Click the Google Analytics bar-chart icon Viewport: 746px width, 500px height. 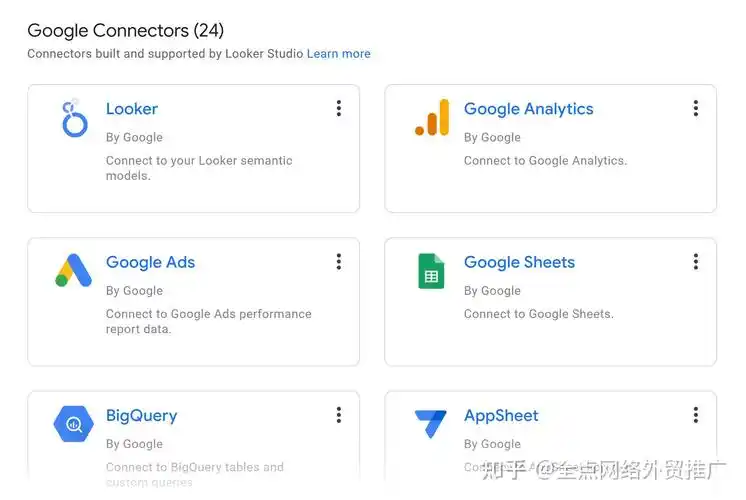[432, 118]
